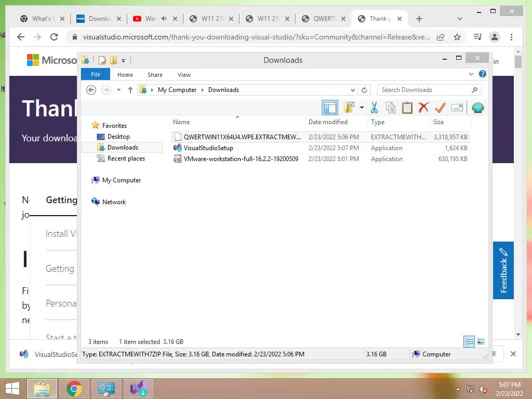Close the Chrome downloads bar
Screen dimensions: 532x399
click(x=513, y=354)
